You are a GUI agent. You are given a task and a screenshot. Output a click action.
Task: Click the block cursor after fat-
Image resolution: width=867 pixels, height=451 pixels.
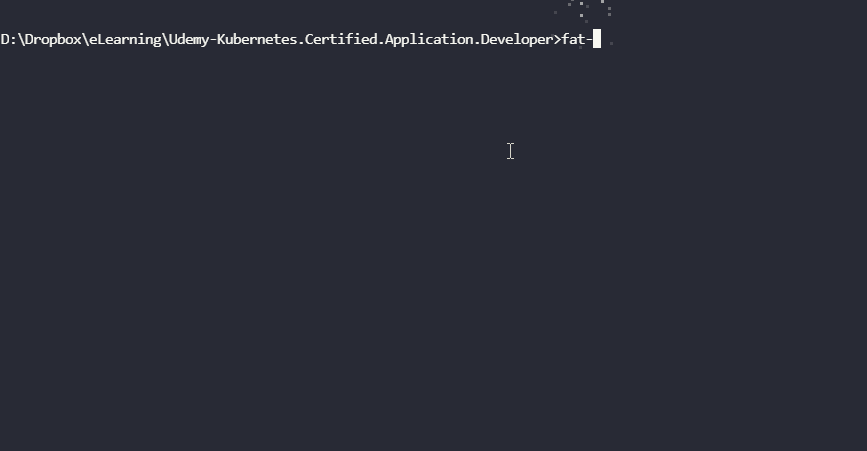[597, 40]
